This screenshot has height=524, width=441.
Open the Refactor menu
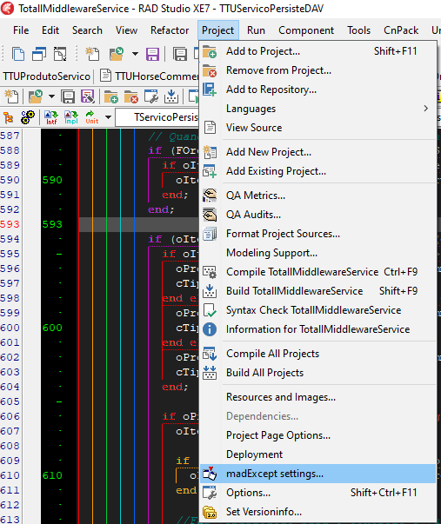[169, 30]
